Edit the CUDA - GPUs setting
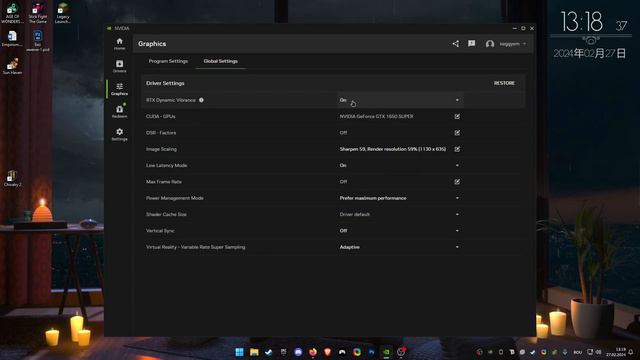 point(457,116)
